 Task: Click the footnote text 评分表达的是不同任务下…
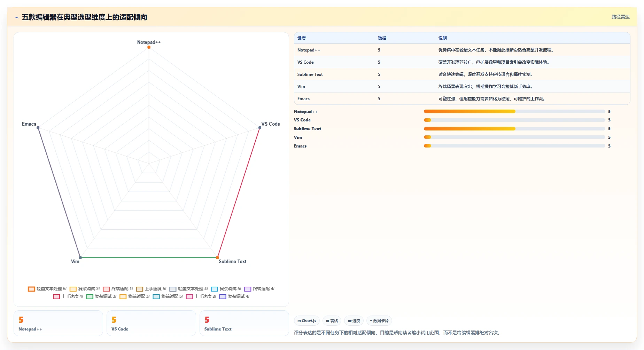click(398, 333)
